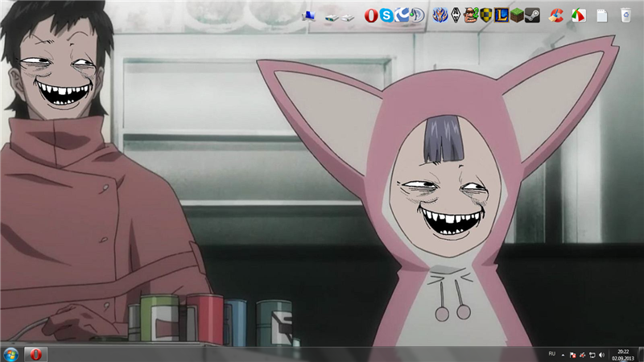Launch the Worms game icon
Screen dimensions: 644x362
pos(471,15)
